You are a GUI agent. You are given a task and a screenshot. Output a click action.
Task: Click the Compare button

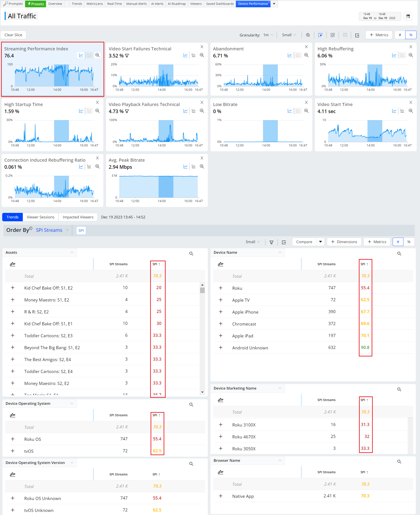pos(304,242)
